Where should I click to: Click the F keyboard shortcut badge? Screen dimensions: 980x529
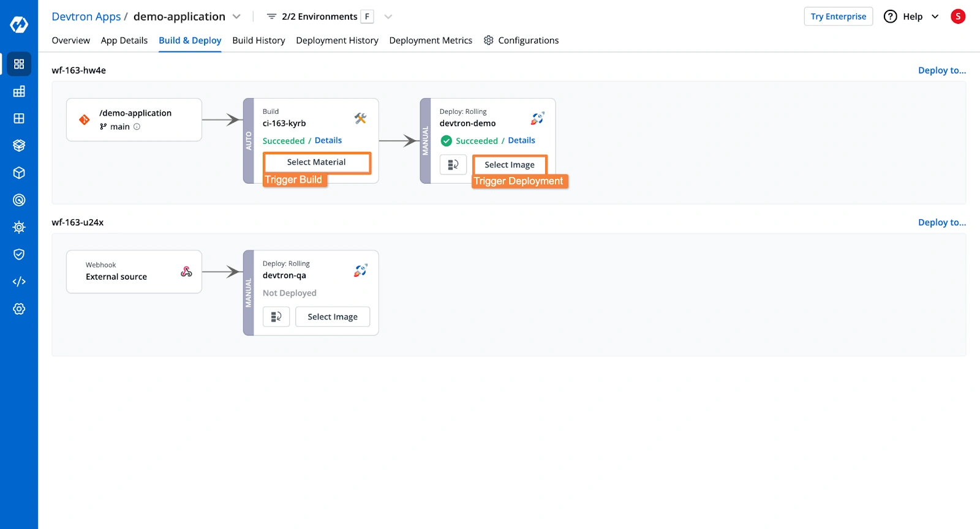point(367,17)
